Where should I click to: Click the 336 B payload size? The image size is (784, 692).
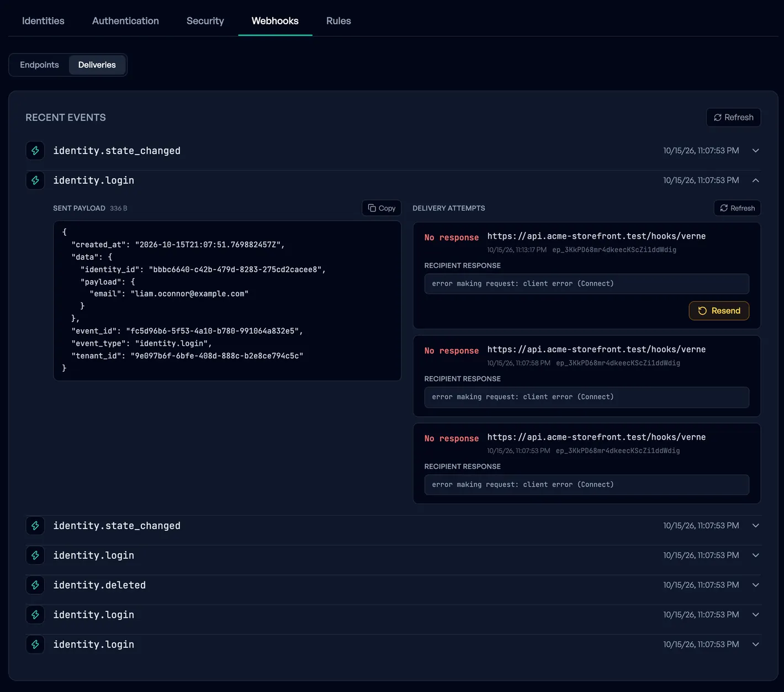tap(119, 208)
